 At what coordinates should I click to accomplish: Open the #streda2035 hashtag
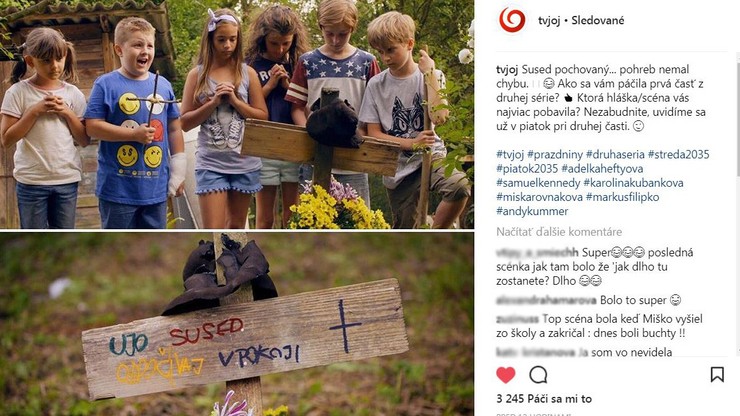(x=678, y=154)
